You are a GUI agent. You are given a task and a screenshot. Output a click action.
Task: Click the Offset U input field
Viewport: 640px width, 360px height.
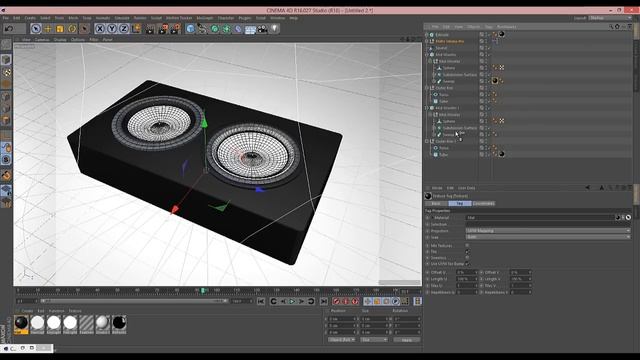click(467, 272)
